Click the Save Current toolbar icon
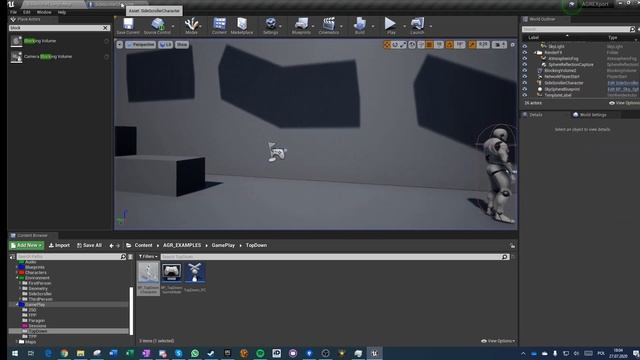640x360 pixels. [128, 26]
